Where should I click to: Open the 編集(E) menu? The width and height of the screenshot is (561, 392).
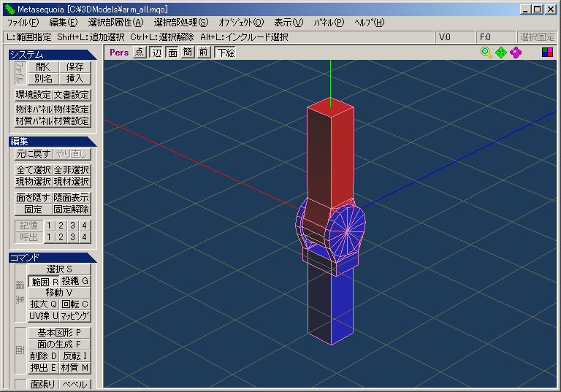coord(64,23)
